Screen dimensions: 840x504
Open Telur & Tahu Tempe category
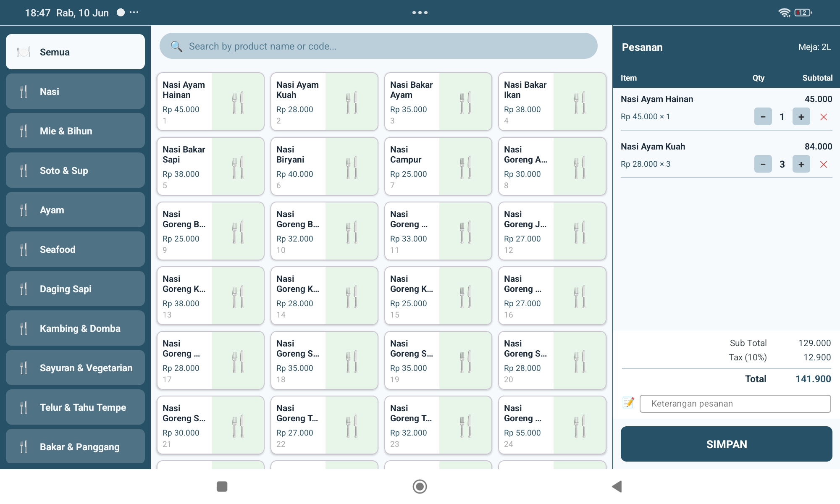pos(76,407)
